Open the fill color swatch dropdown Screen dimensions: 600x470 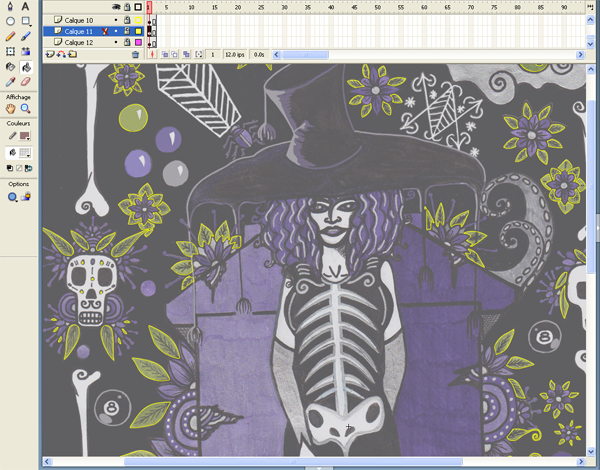tap(26, 153)
